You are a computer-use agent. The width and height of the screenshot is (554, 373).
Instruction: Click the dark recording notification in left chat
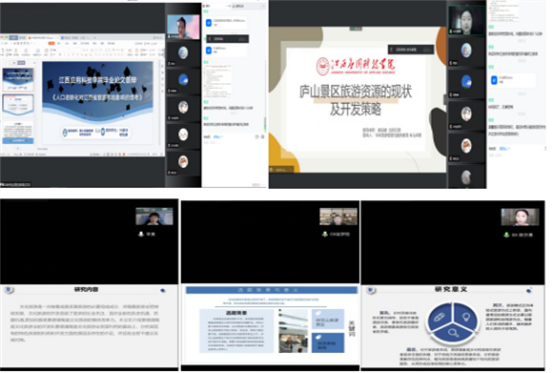(227, 39)
